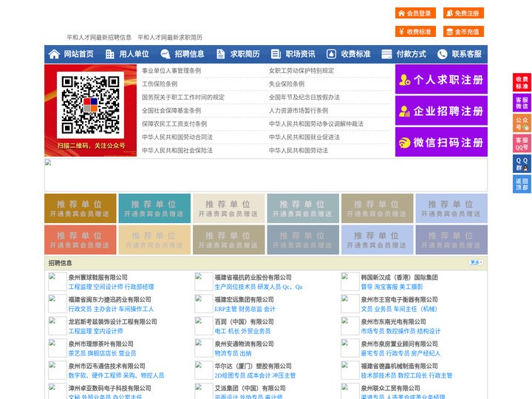The height and width of the screenshot is (399, 532).
Task: Click 返回顶部 back-to-top button
Action: 522,184
